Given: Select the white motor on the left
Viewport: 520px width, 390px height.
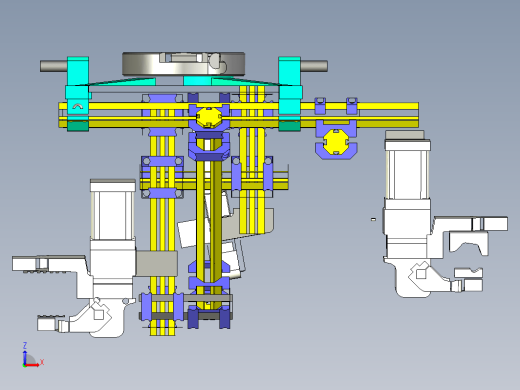Looking at the screenshot, I should [113, 210].
